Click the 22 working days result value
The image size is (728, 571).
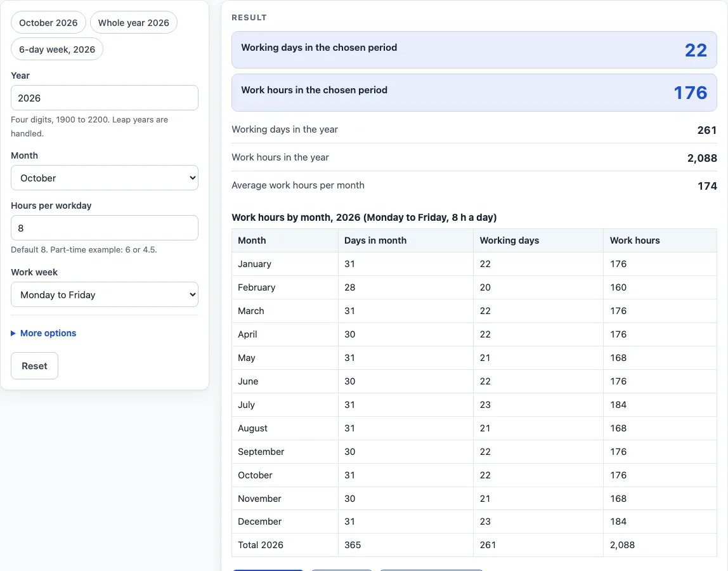tap(696, 50)
